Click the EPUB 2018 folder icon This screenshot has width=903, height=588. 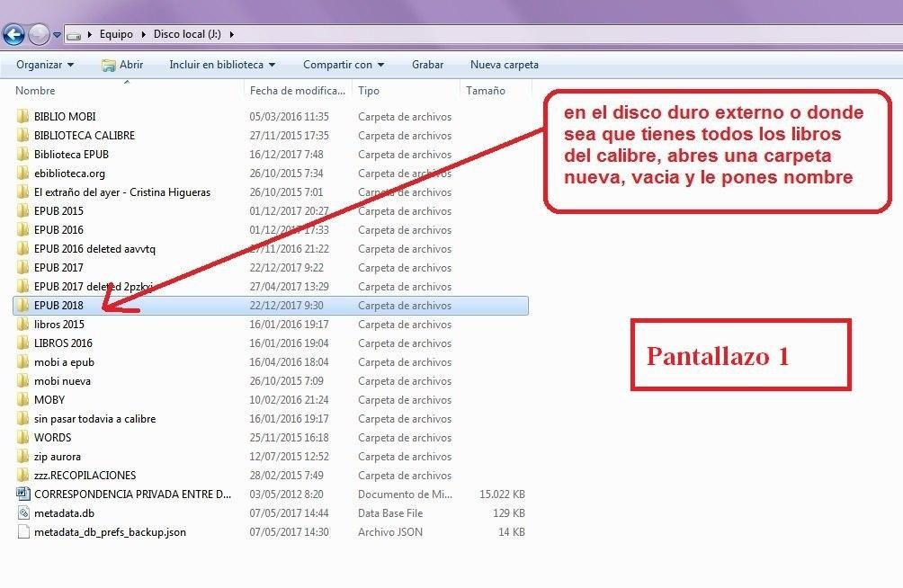pyautogui.click(x=23, y=305)
